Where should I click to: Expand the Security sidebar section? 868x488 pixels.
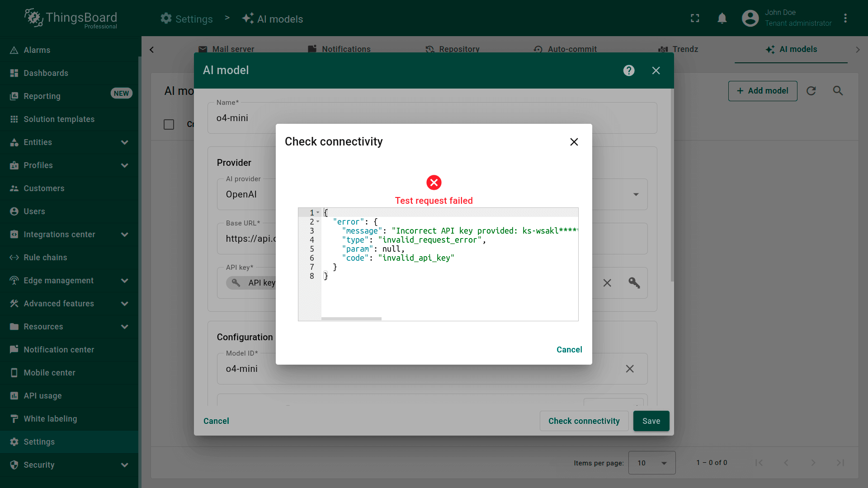pyautogui.click(x=124, y=465)
